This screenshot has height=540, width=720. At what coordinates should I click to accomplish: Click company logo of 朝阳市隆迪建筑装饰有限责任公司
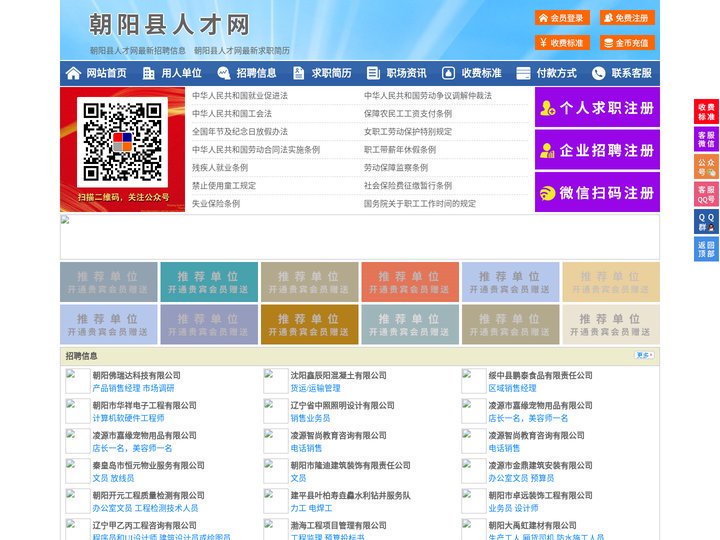coord(276,471)
